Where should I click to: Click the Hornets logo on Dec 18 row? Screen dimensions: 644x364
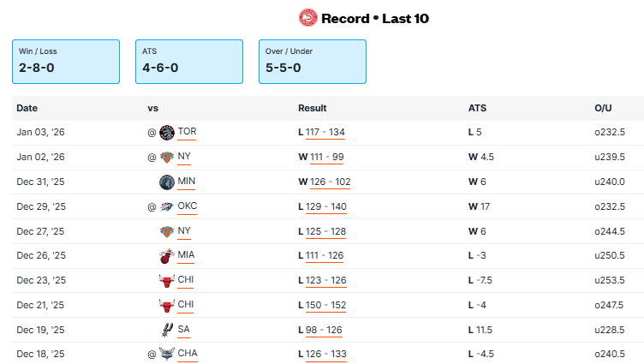[x=167, y=355]
